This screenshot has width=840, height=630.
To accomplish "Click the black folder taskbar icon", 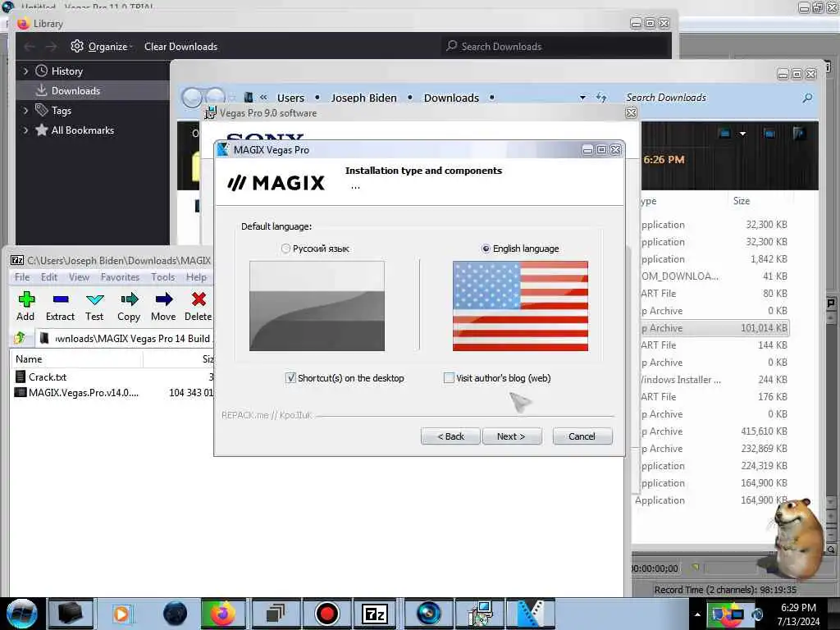I will coord(71,614).
